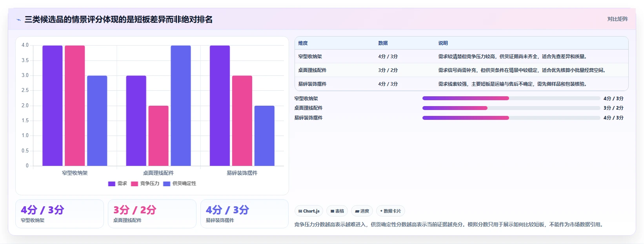Image resolution: width=644 pixels, height=244 pixels.
Task: Click the 易碎装饰摆件 blue 供货确定性 bar
Action: [x=264, y=136]
